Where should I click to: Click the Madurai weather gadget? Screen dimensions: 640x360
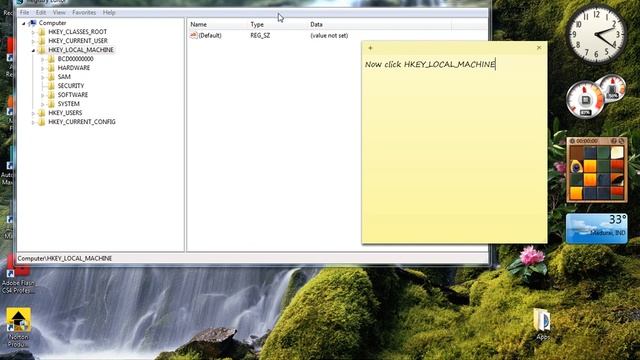[x=596, y=228]
